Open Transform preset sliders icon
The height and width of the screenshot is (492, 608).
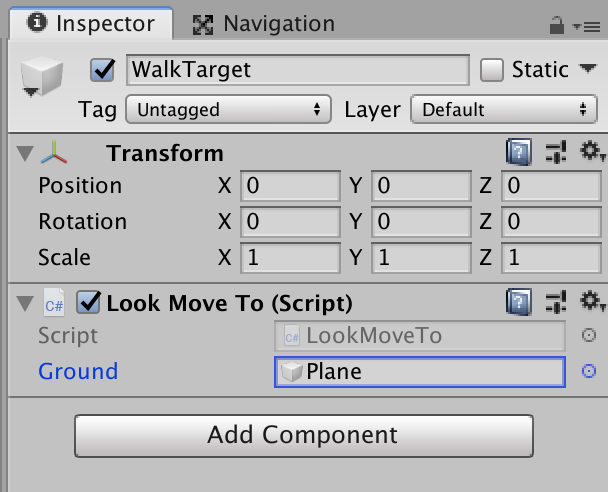coord(556,152)
